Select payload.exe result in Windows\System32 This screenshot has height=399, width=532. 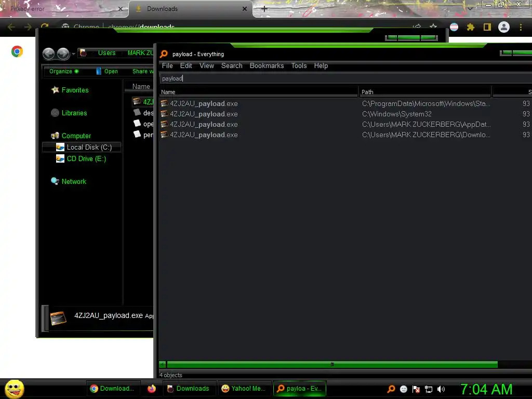point(204,114)
